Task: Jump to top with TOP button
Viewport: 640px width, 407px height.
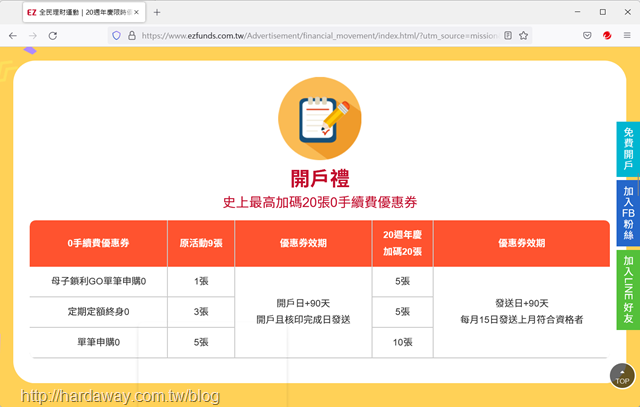Action: [x=622, y=376]
